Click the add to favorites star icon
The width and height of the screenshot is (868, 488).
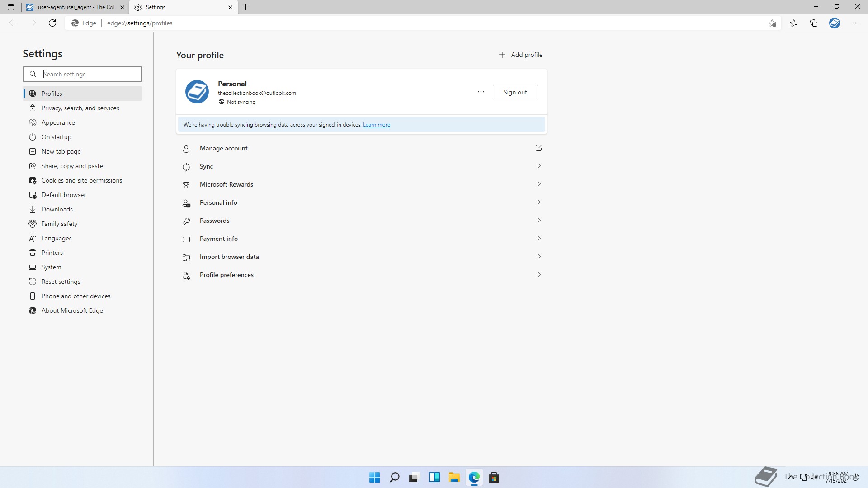pyautogui.click(x=772, y=23)
